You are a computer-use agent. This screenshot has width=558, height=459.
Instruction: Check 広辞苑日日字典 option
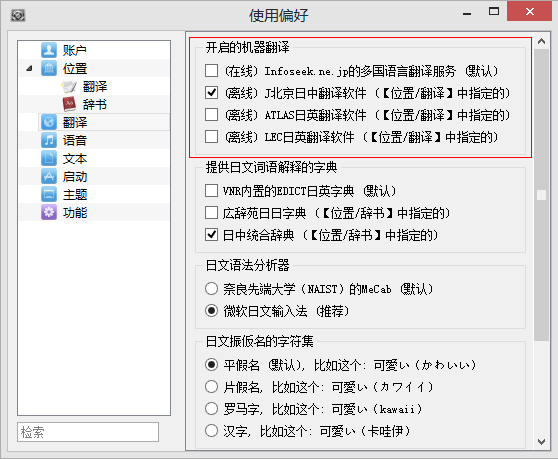click(211, 213)
